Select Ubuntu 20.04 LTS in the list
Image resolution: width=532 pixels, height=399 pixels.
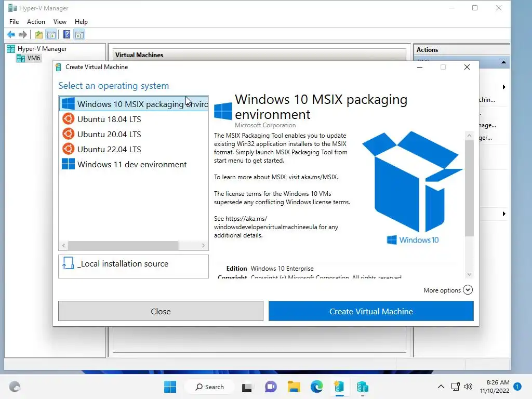click(134, 134)
